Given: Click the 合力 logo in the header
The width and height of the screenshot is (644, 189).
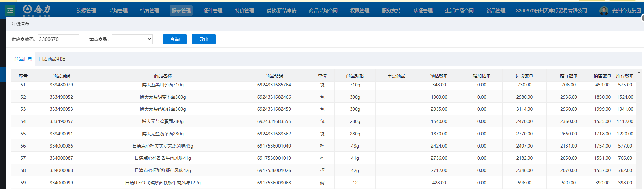Looking at the screenshot, I should pyautogui.click(x=37, y=10).
